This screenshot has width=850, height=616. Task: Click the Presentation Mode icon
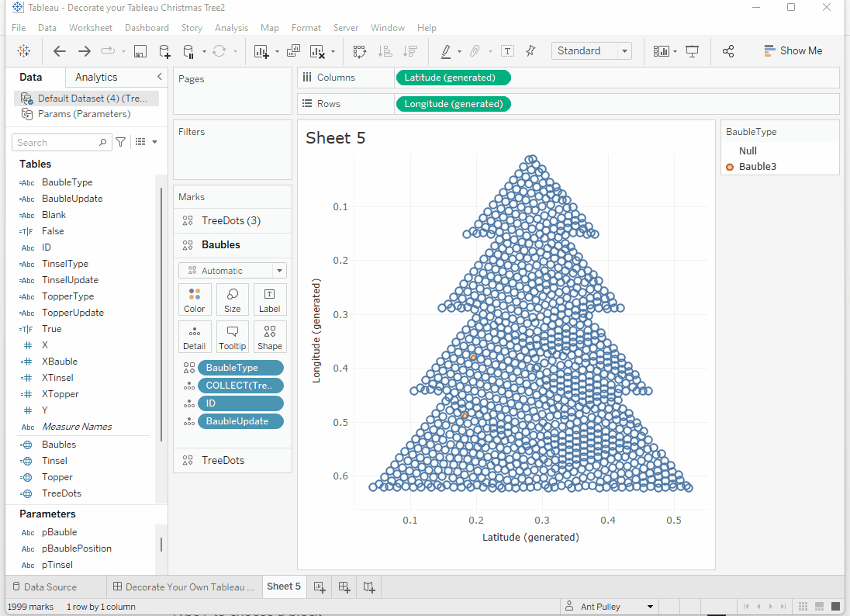693,51
